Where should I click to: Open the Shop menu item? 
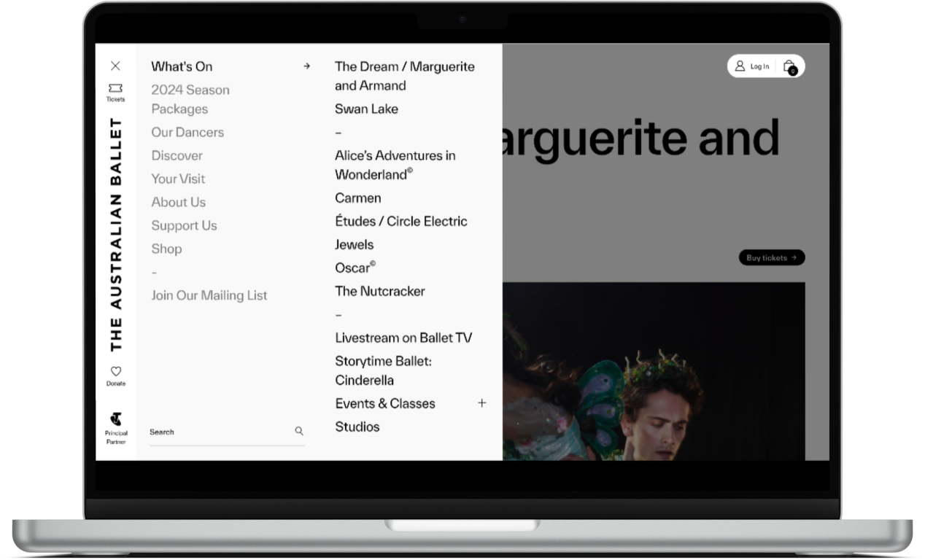[x=166, y=249]
